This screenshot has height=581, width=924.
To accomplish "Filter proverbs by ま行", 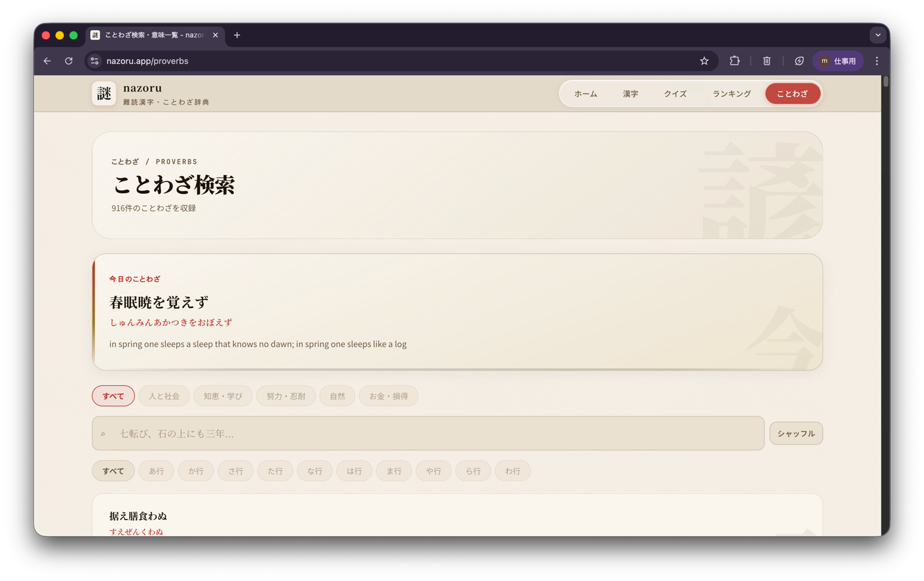I will coord(394,471).
